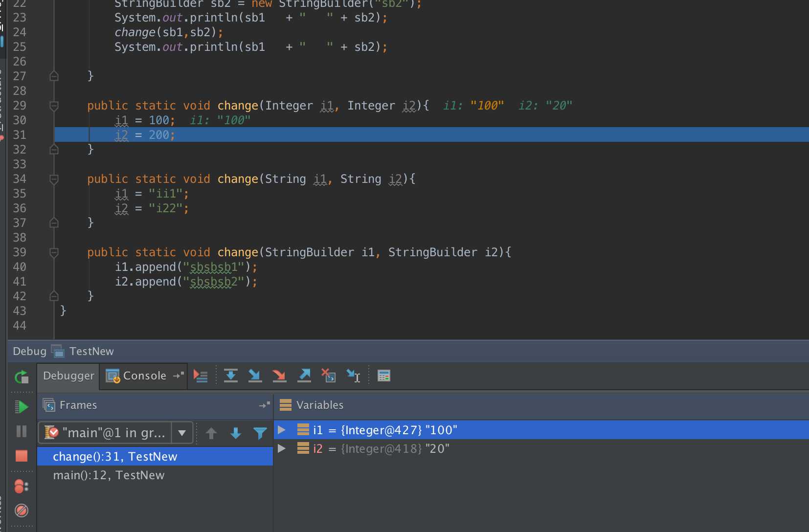The height and width of the screenshot is (532, 809).
Task: Resume program with the green play icon
Action: coord(22,407)
